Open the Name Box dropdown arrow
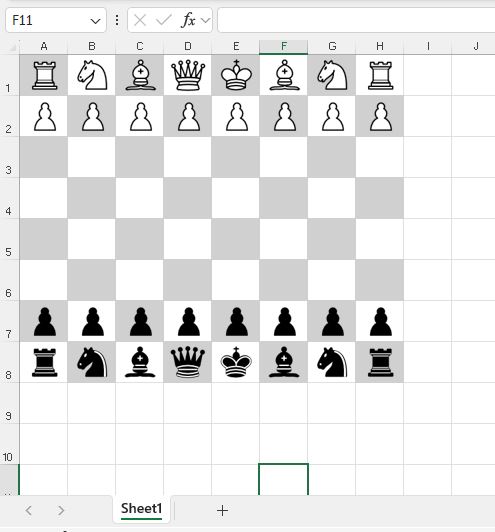The height and width of the screenshot is (532, 495). (x=95, y=21)
